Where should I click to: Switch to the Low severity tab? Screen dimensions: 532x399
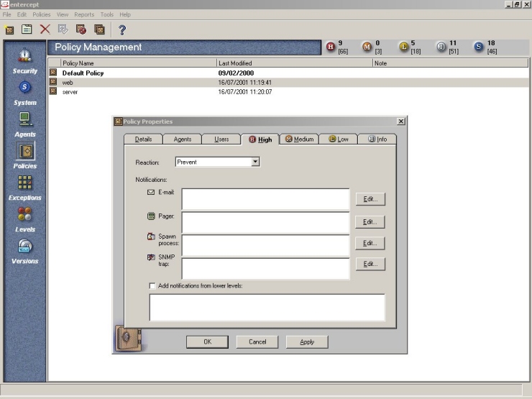point(339,139)
